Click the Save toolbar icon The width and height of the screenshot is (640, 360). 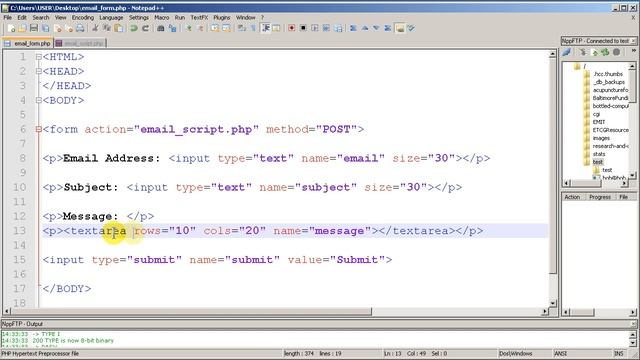pos(33,28)
